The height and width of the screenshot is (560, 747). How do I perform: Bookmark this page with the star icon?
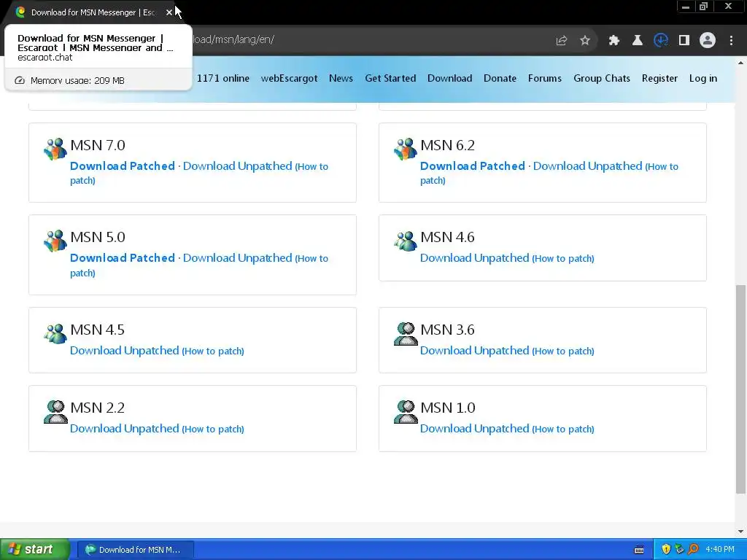coord(585,41)
